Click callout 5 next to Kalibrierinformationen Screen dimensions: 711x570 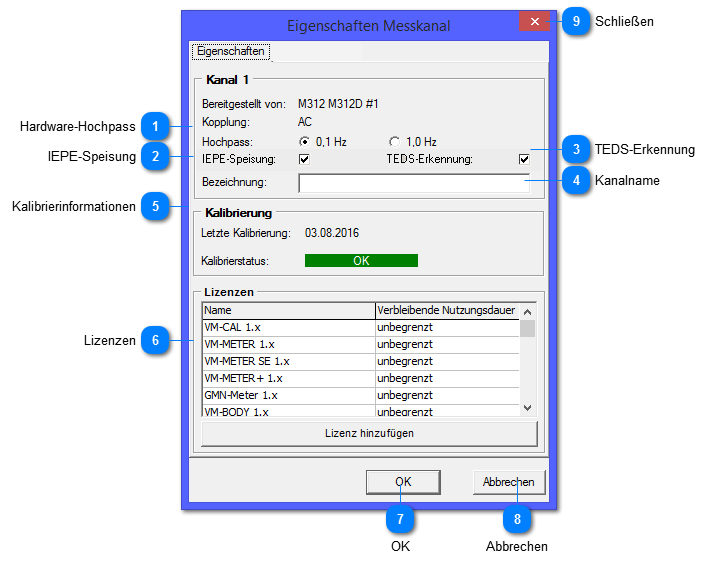(153, 206)
